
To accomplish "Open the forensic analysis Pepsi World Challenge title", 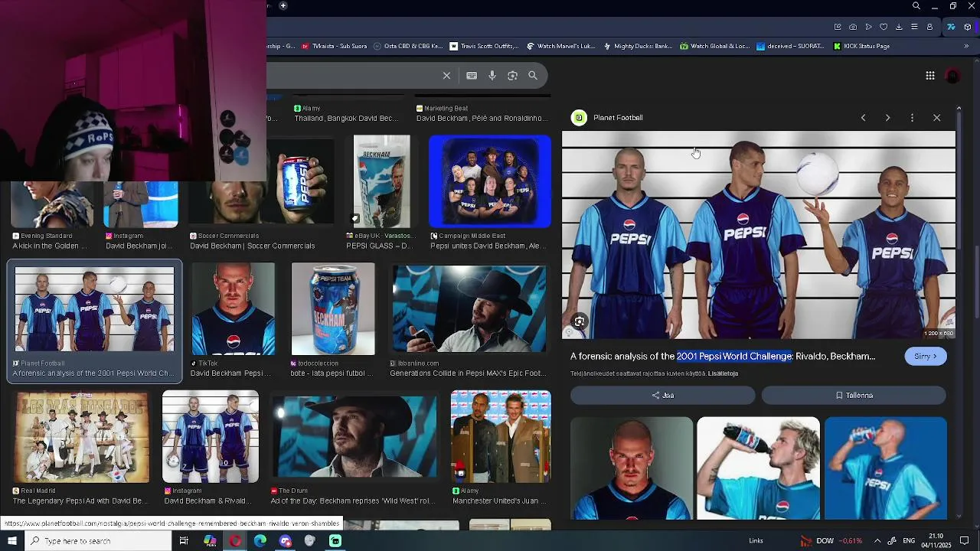I will [x=722, y=357].
